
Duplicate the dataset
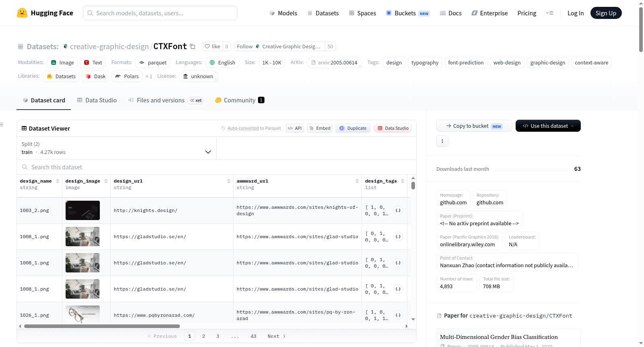pos(353,128)
